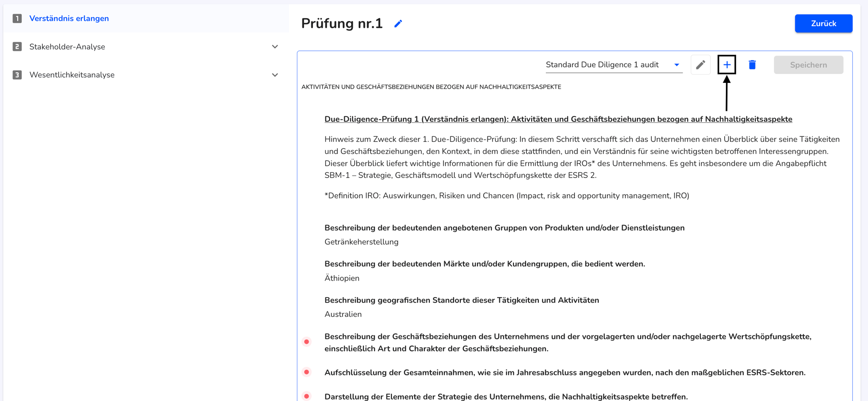This screenshot has width=868, height=401.
Task: Open the Standard Due Diligence 1 audit dropdown
Action: point(614,65)
